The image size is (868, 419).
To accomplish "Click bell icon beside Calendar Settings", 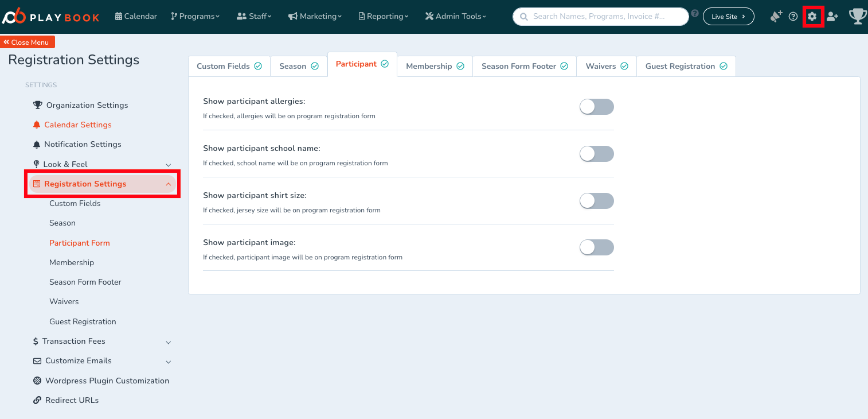I will (x=37, y=125).
